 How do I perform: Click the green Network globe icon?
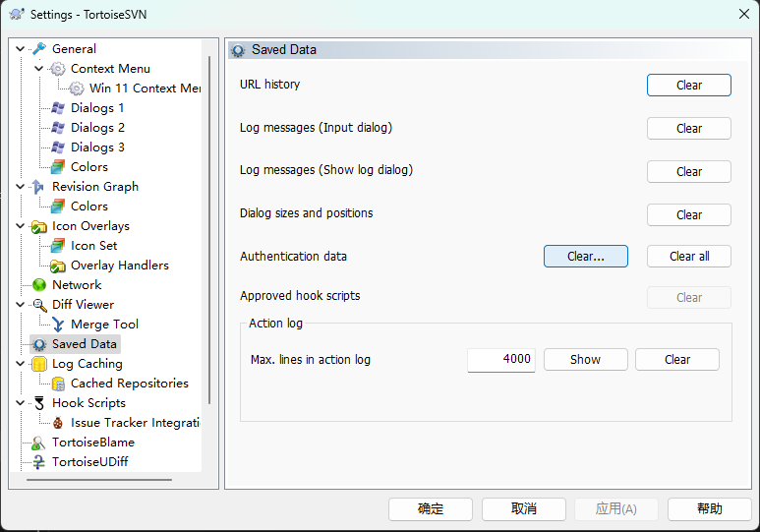[x=38, y=284]
